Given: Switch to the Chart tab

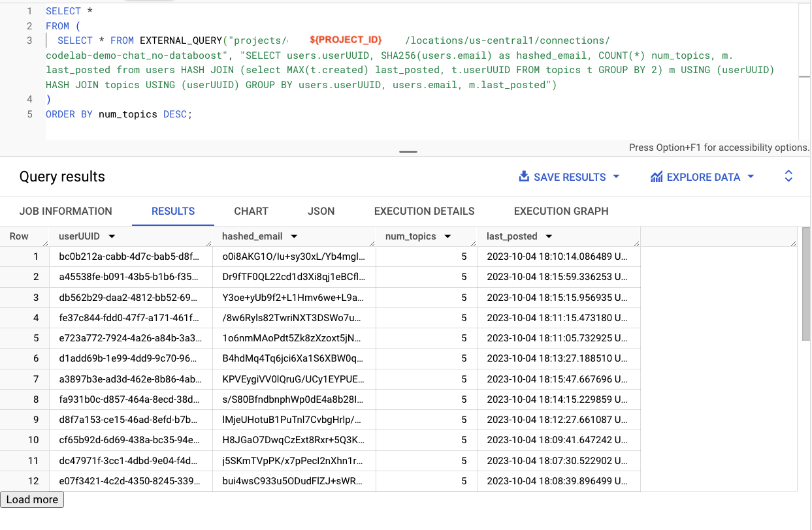Looking at the screenshot, I should point(251,211).
